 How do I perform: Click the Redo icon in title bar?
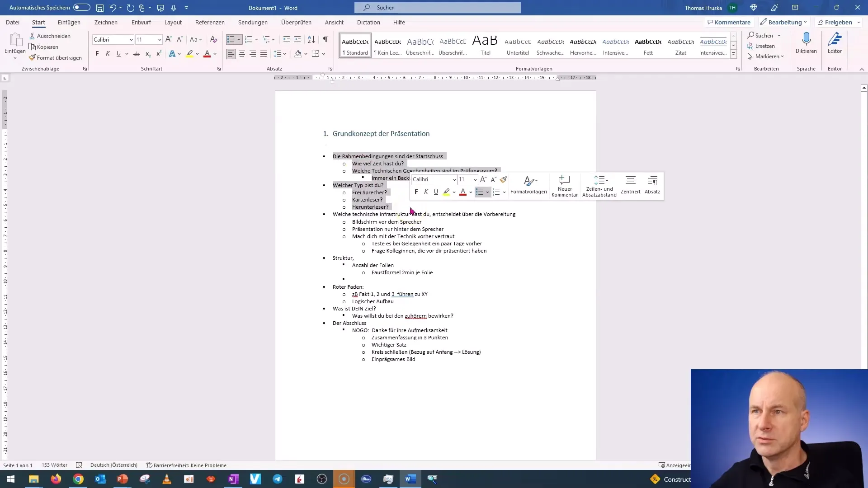(x=130, y=8)
